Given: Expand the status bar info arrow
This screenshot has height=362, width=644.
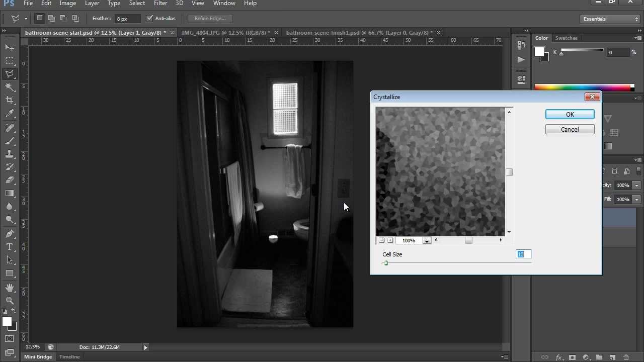Looking at the screenshot, I should coord(146,347).
